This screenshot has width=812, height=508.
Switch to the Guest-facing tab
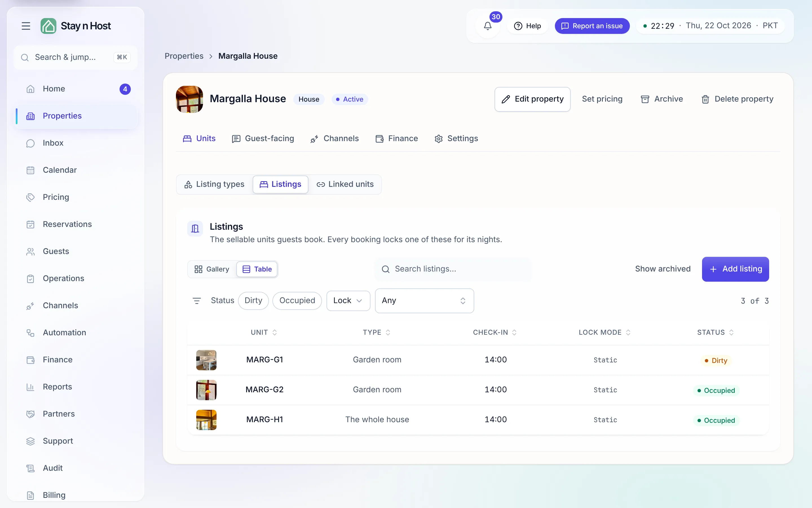click(263, 139)
